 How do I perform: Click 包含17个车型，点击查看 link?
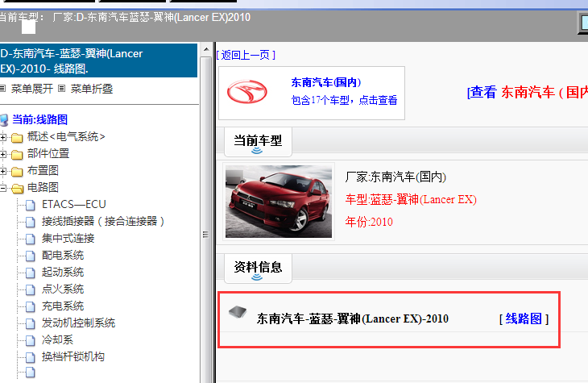(x=344, y=100)
